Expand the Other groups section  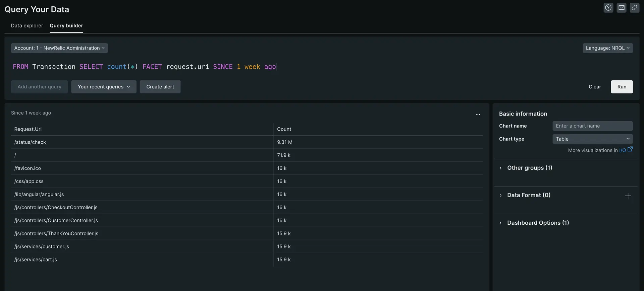click(529, 168)
